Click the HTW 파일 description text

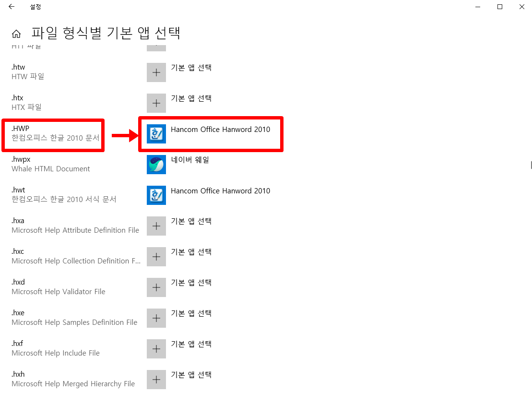tap(28, 77)
